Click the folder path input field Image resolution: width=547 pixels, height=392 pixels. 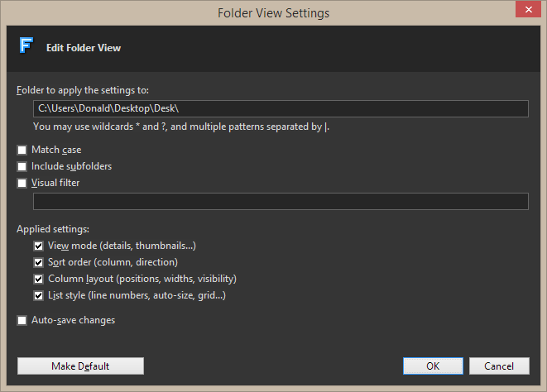(x=281, y=109)
